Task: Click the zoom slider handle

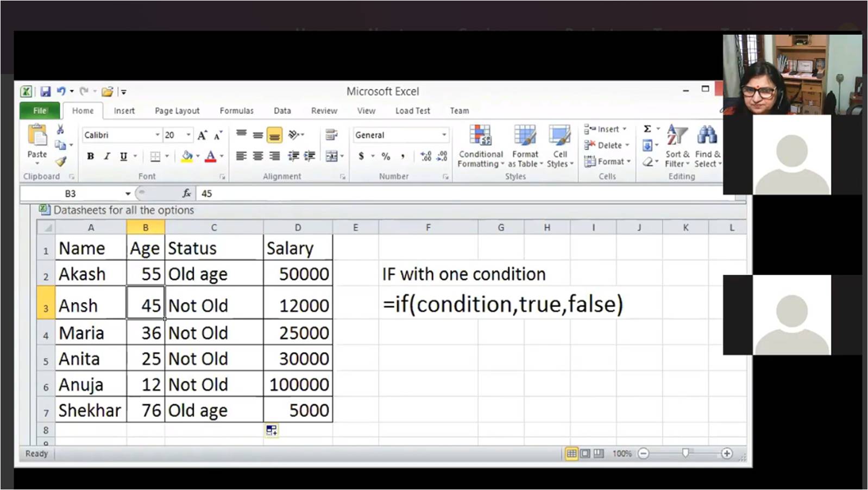Action: pos(685,453)
